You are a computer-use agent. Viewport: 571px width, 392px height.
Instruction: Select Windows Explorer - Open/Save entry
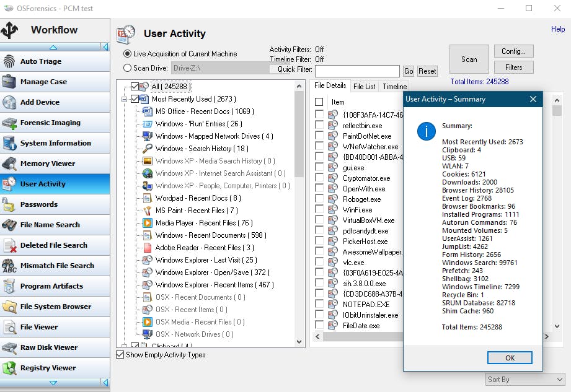point(212,272)
